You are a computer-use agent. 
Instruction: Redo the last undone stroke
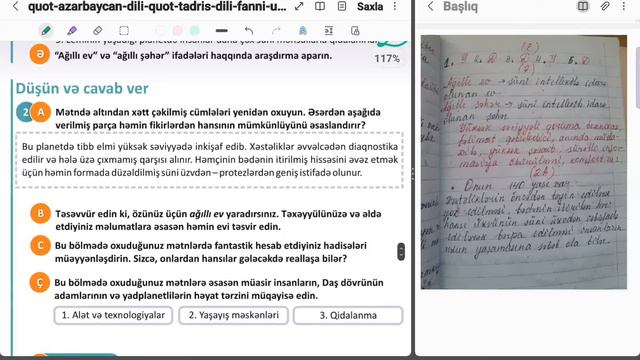(x=276, y=31)
